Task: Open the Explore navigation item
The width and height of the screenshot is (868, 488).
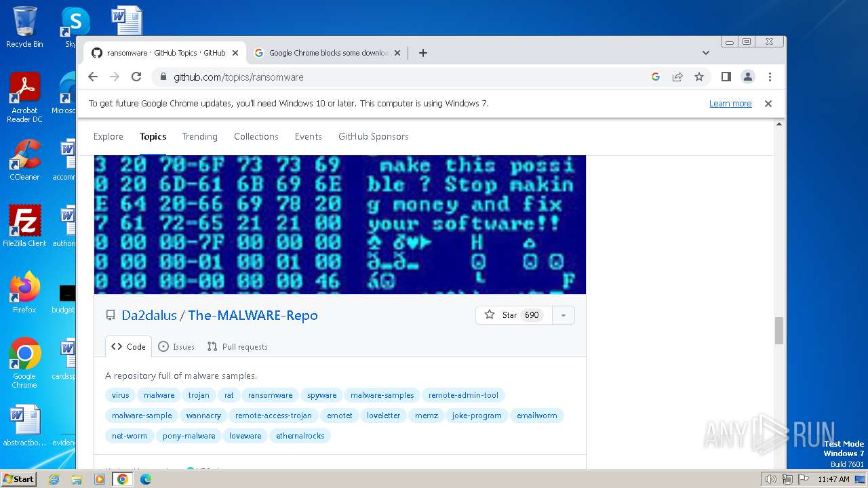Action: [x=108, y=136]
